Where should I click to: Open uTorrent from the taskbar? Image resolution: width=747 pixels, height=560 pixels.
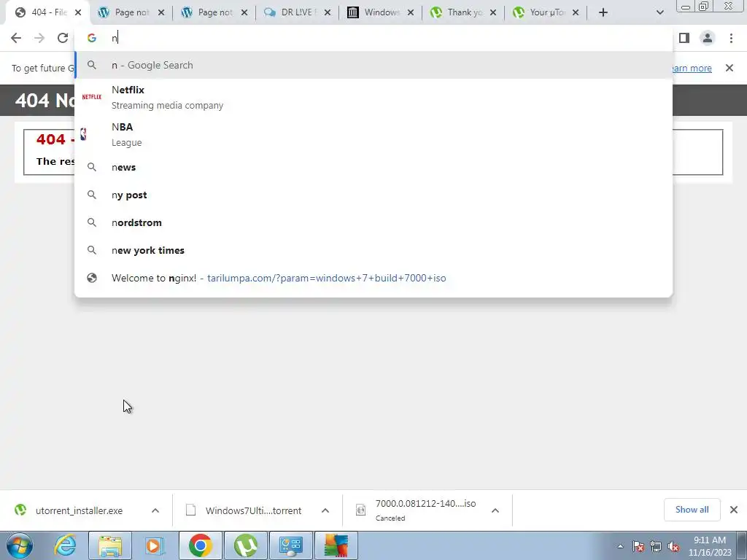click(x=246, y=545)
